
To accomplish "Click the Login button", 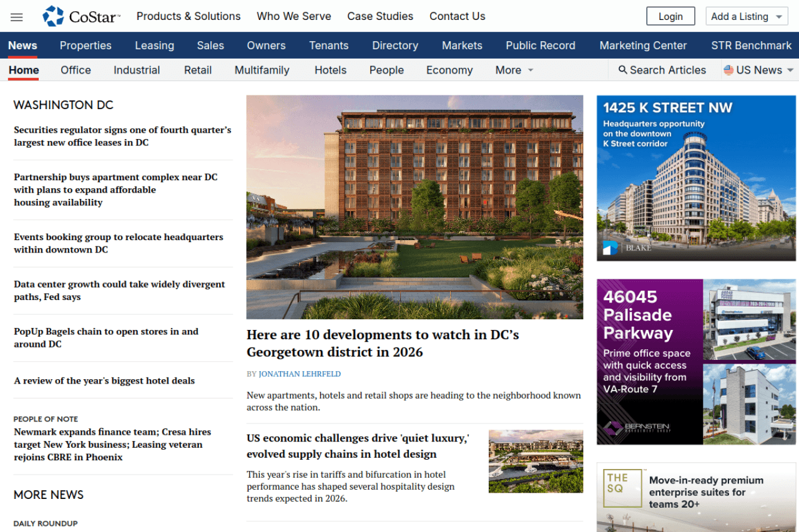I will [670, 17].
